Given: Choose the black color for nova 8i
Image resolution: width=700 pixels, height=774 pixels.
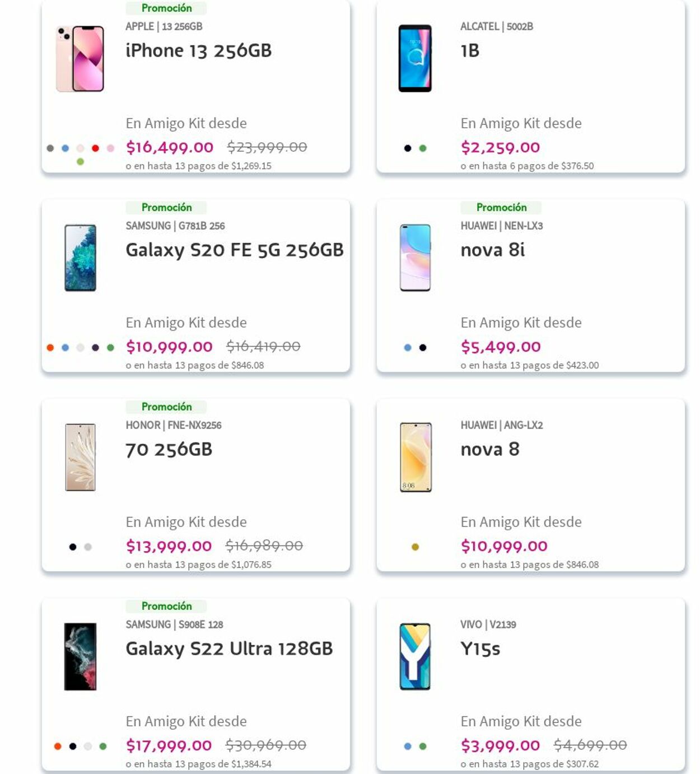Looking at the screenshot, I should (423, 348).
